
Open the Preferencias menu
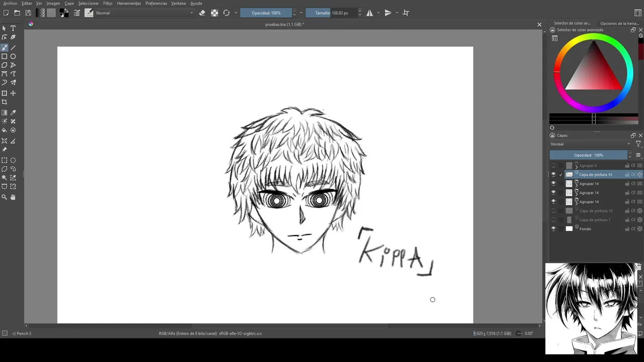click(156, 4)
